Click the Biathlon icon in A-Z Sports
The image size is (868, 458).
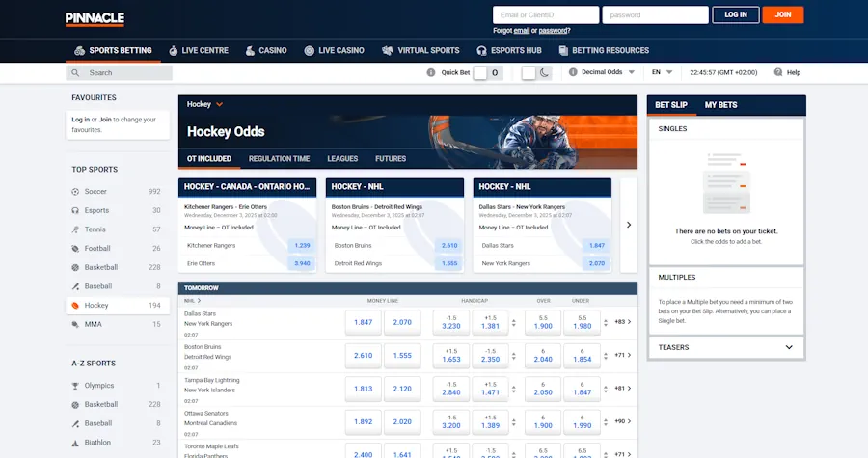(75, 444)
